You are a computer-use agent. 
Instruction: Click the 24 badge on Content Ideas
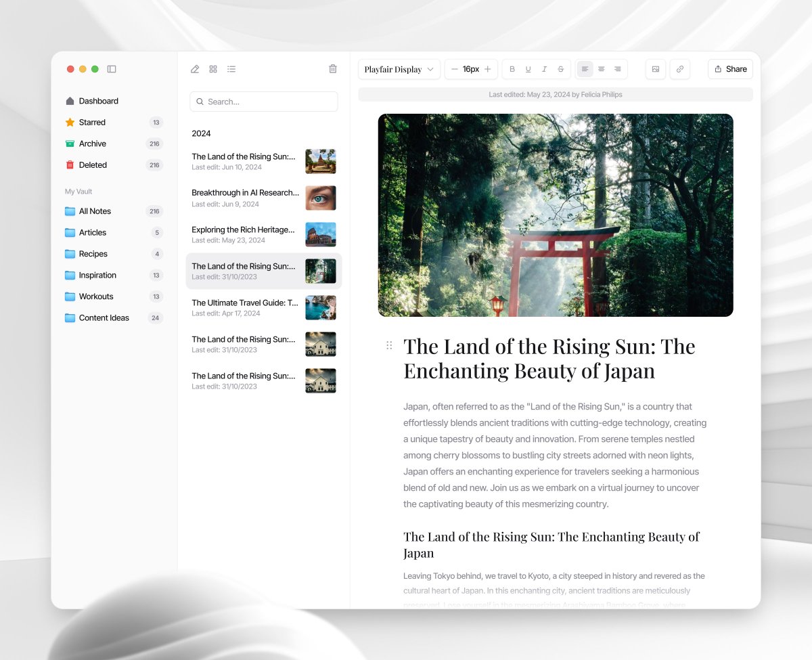tap(156, 318)
